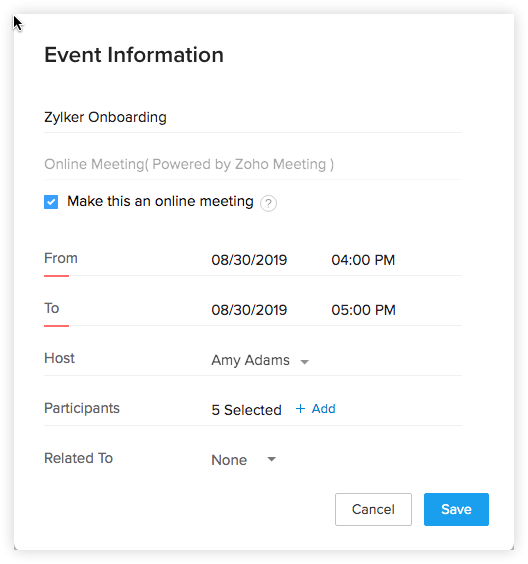Click the Online Meeting location field

(253, 164)
